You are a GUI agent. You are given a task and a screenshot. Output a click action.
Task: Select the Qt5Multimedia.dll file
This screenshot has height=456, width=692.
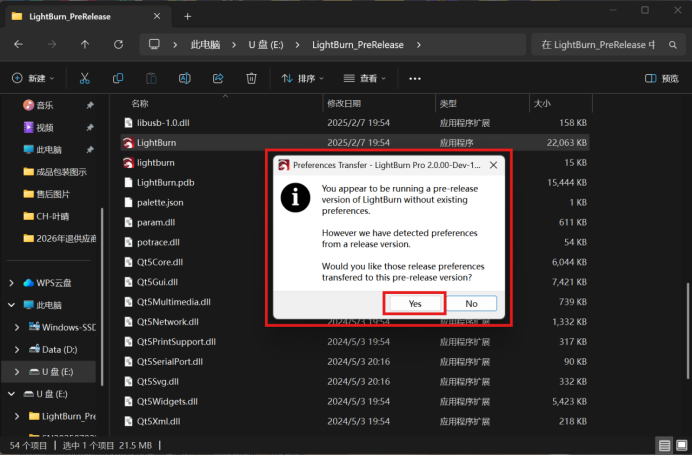coord(173,301)
